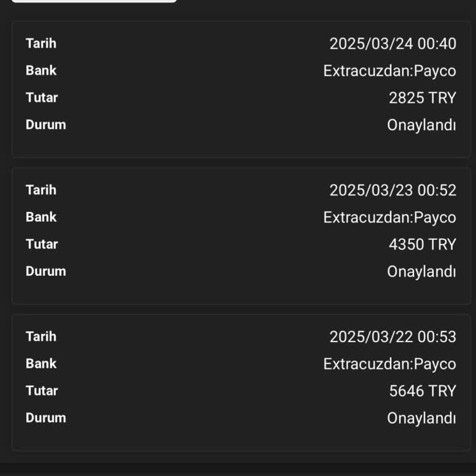
Task: Tap the Onaylandı status for 2825 TRY
Action: (x=421, y=125)
